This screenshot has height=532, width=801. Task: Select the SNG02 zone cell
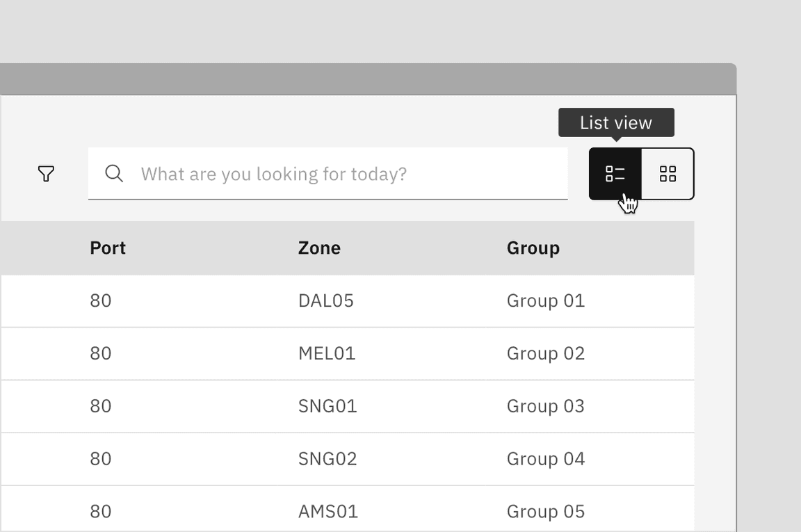(x=327, y=459)
